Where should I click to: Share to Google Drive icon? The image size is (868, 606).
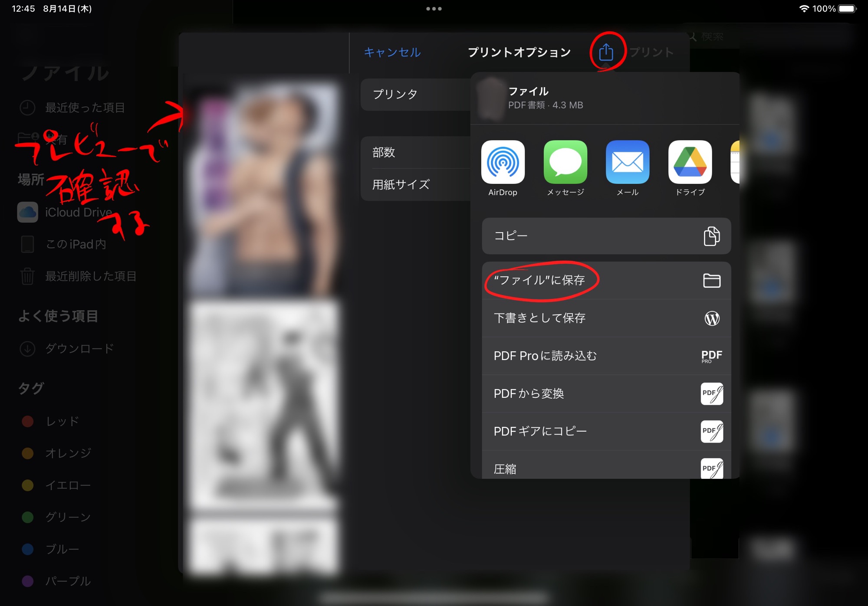point(690,162)
